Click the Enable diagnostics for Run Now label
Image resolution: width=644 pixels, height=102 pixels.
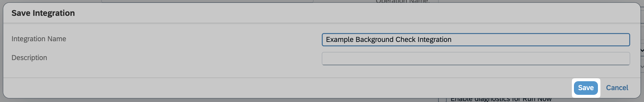[x=501, y=100]
